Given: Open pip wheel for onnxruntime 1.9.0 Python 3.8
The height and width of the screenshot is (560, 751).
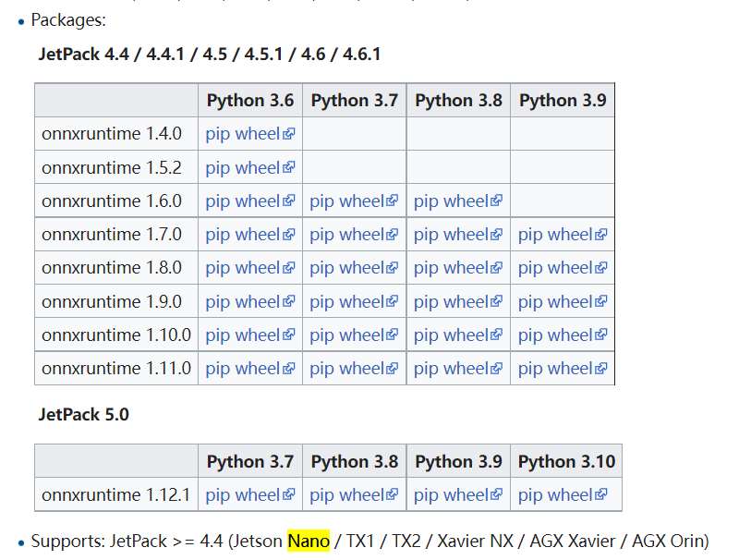Looking at the screenshot, I should (451, 301).
